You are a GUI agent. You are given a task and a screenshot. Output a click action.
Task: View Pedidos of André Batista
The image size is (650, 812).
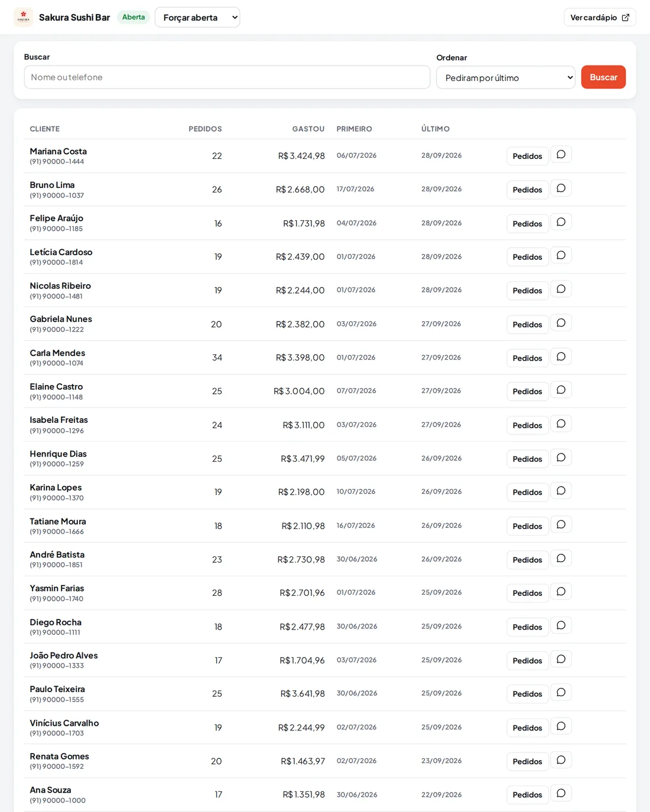(x=527, y=559)
